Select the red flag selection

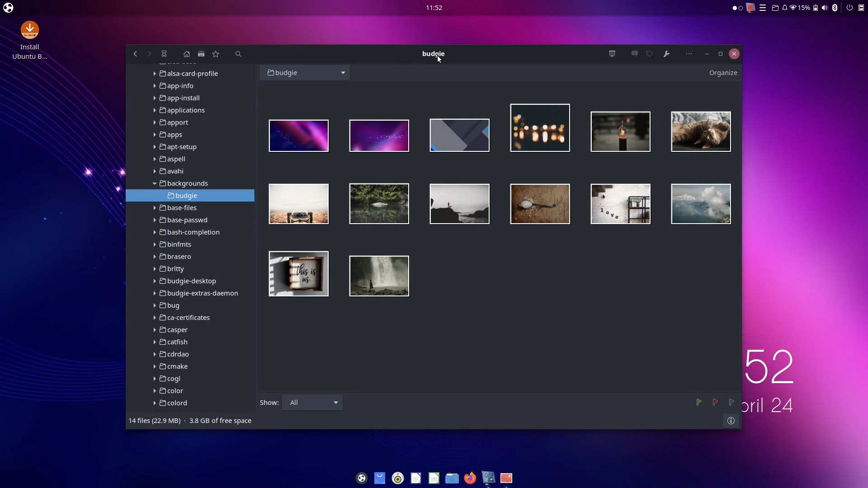click(x=715, y=402)
